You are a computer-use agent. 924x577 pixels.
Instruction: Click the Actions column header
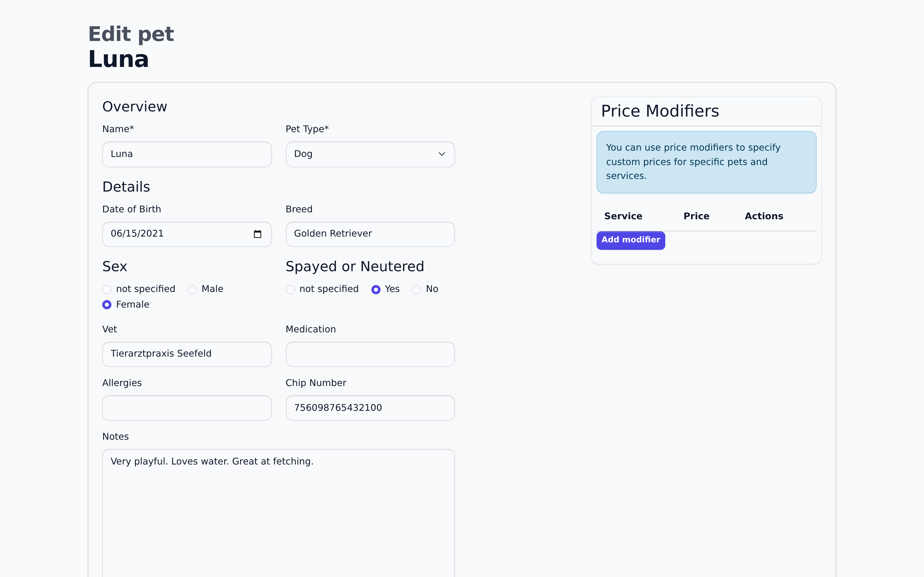(764, 216)
